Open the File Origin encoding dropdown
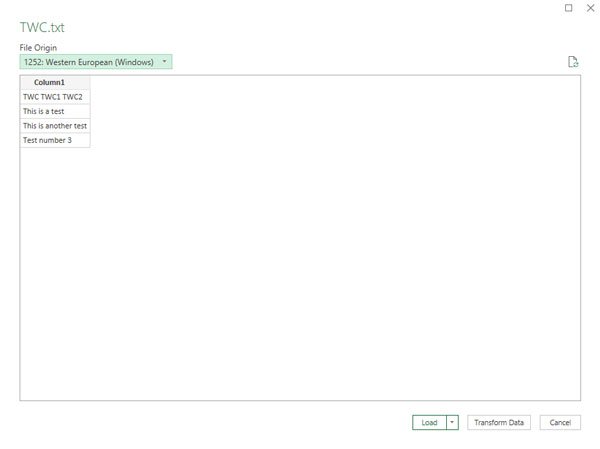 tap(96, 62)
